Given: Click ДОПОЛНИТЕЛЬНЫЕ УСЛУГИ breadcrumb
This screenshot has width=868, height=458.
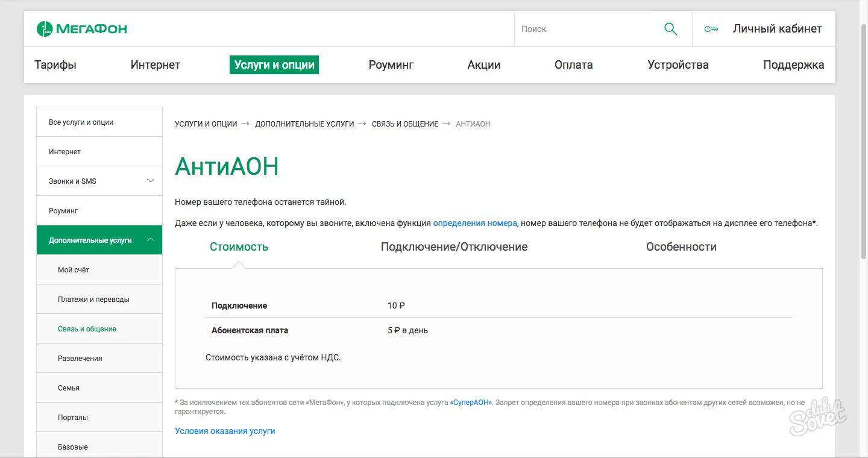Looking at the screenshot, I should click(x=304, y=124).
